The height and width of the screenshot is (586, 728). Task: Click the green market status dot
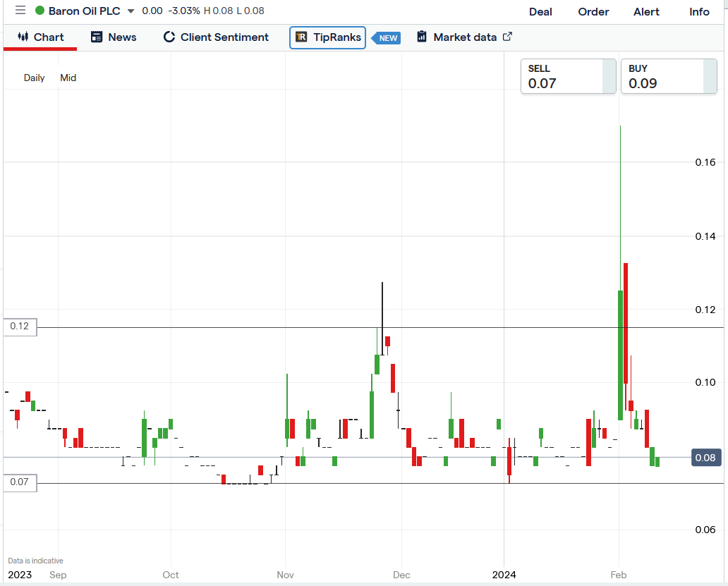pos(40,10)
